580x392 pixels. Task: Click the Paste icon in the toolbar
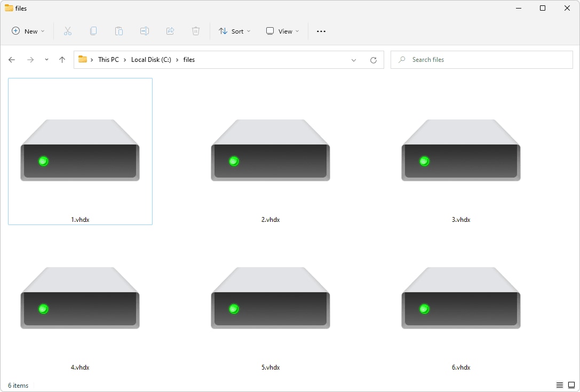coord(119,31)
